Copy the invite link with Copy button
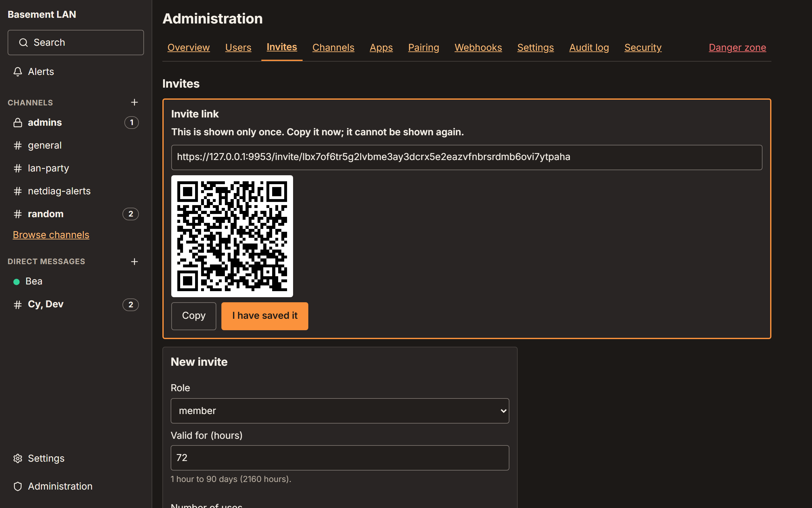812x508 pixels. pos(193,316)
